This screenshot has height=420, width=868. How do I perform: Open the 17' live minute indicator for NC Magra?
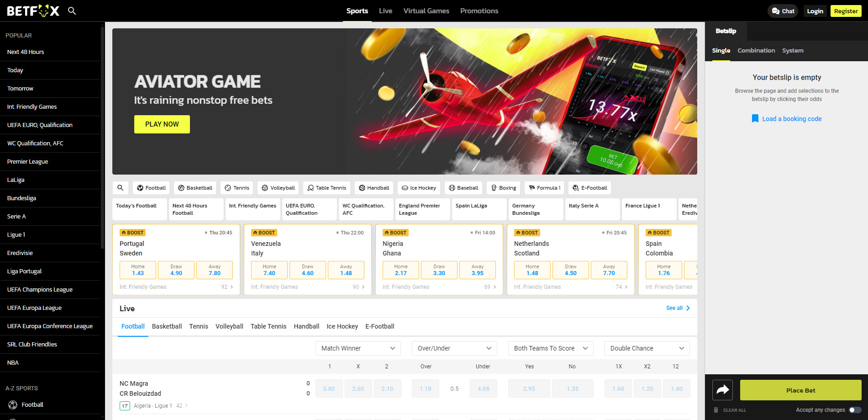pos(125,406)
